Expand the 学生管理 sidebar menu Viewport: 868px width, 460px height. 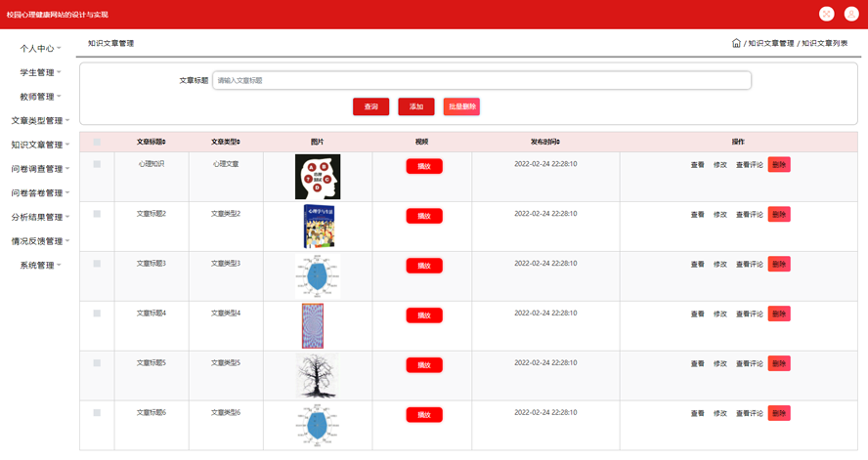pos(39,72)
